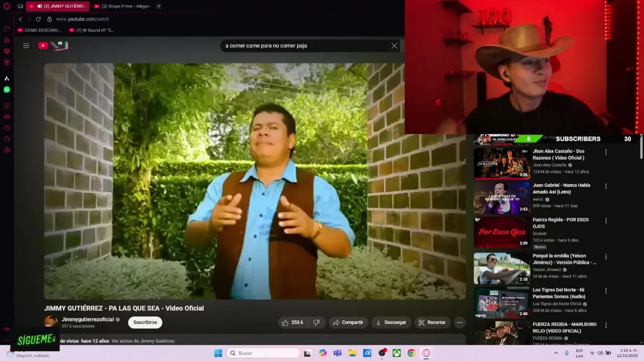Open File Explorer from the taskbar
The width and height of the screenshot is (644, 361).
click(x=352, y=353)
